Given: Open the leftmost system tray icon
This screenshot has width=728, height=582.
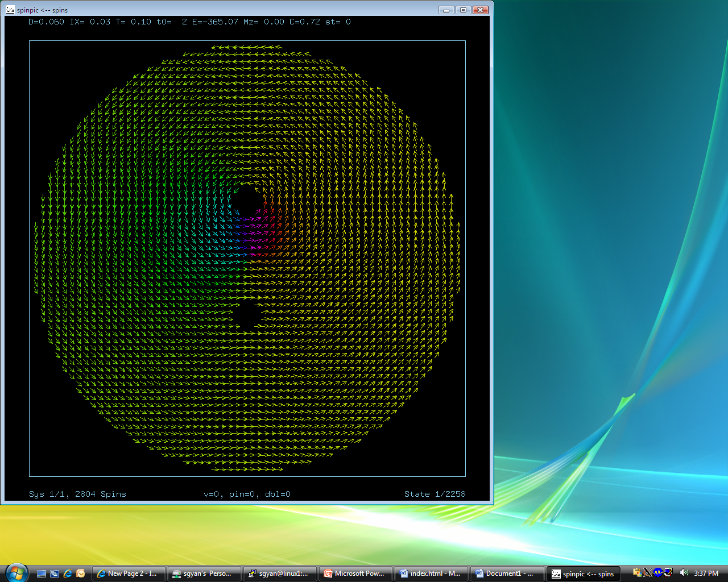Looking at the screenshot, I should [x=637, y=573].
